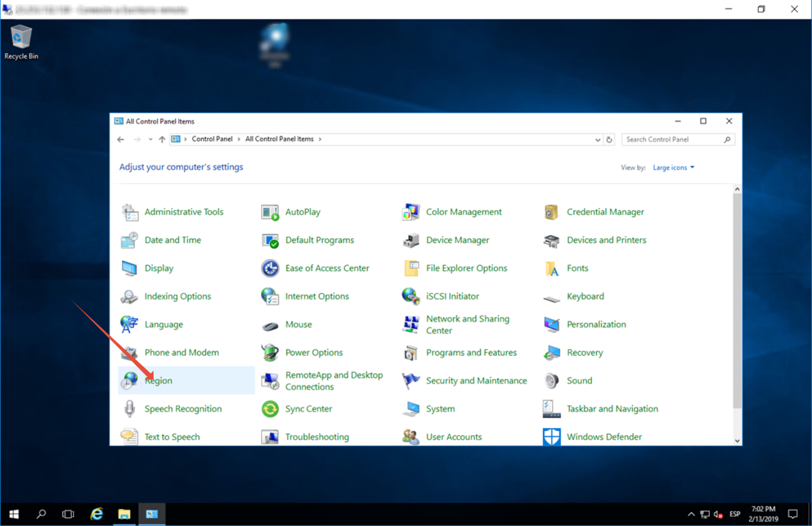Open the Devices and Printers icon
This screenshot has width=812, height=526.
552,240
